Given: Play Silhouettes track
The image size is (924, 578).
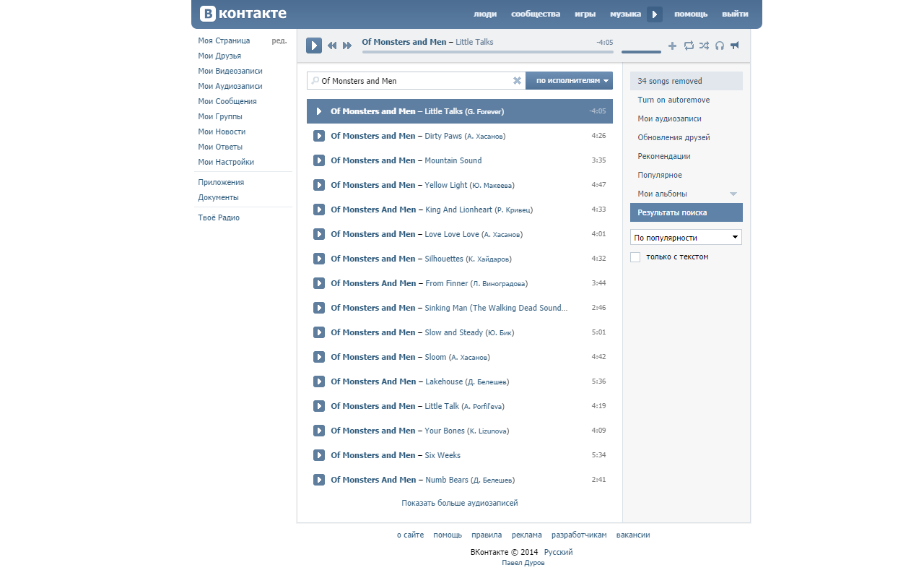Looking at the screenshot, I should point(319,259).
